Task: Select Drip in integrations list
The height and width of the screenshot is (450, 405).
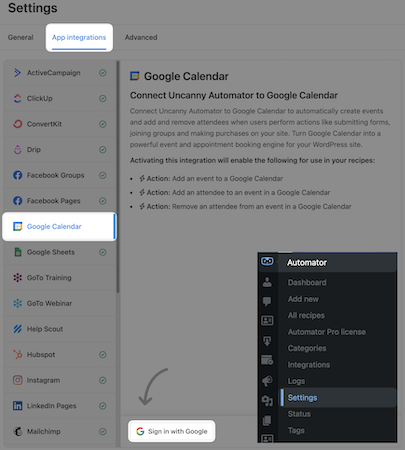Action: 60,150
